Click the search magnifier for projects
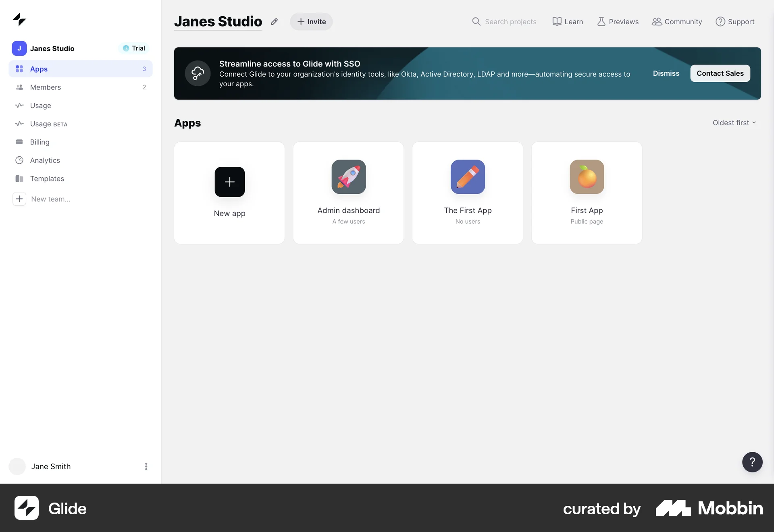Image resolution: width=774 pixels, height=532 pixels. pyautogui.click(x=476, y=21)
